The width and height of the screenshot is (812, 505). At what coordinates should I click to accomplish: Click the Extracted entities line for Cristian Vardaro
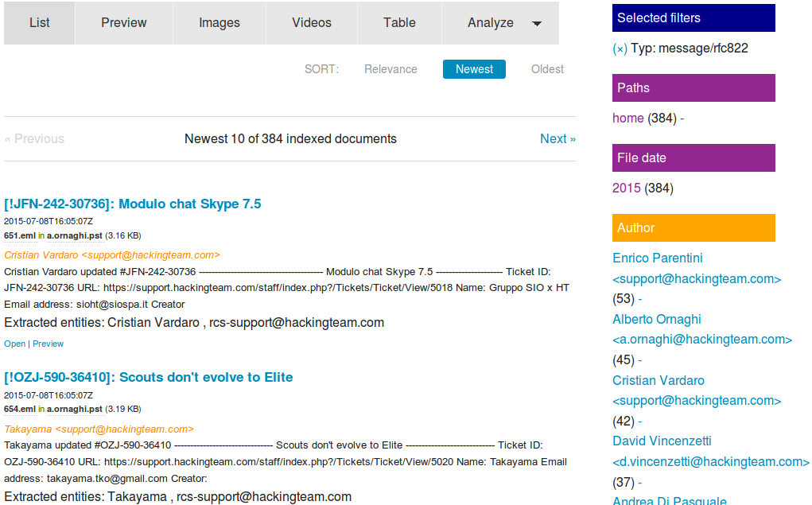point(194,323)
